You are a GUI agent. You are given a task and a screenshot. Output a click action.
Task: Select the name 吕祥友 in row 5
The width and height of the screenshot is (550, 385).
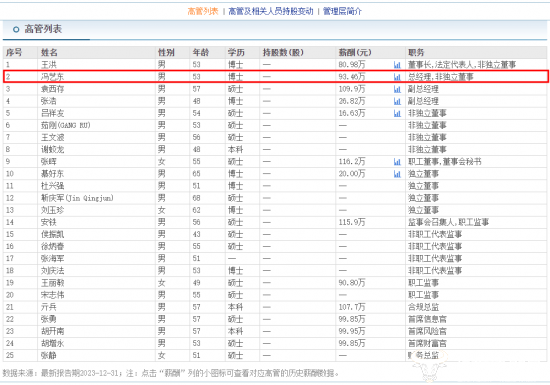[53, 113]
